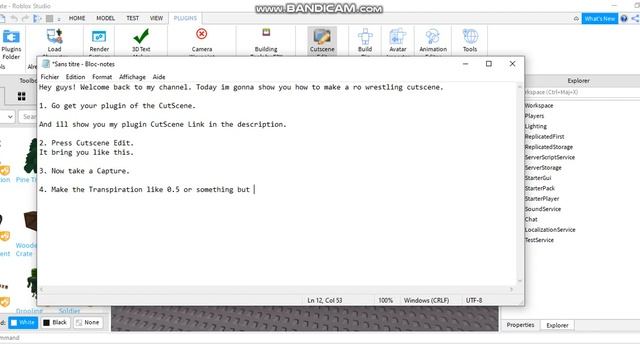This screenshot has height=360, width=640.
Task: Select Chat in the Explorer
Action: point(531,219)
